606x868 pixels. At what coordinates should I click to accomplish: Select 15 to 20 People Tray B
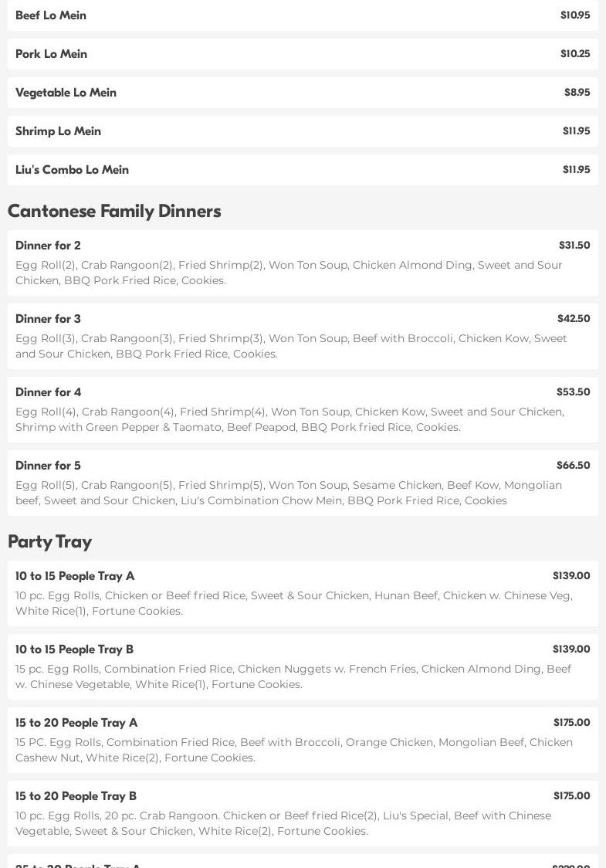(76, 796)
